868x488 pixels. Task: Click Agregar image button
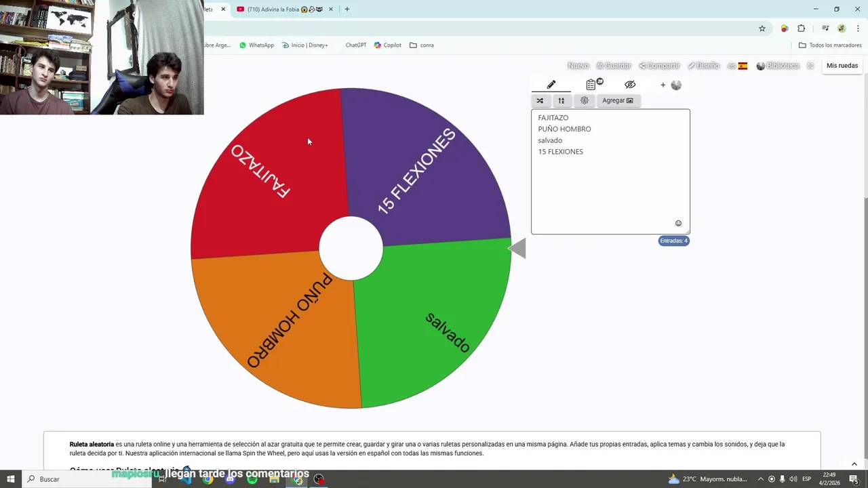coord(617,100)
